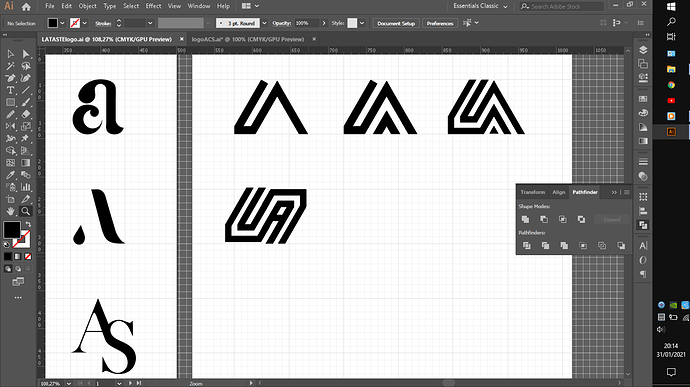Viewport: 690px width, 387px height.
Task: Apply the Divide pathfinder icon
Action: [x=526, y=246]
